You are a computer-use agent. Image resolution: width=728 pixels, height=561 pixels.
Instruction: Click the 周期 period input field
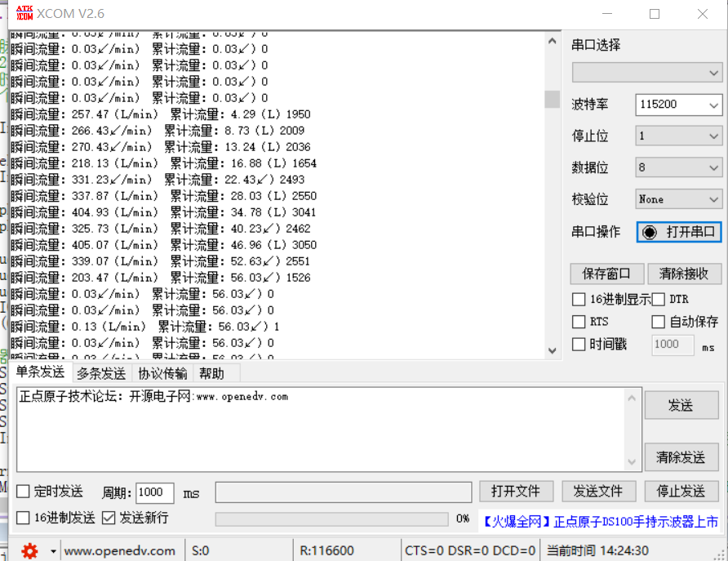[154, 492]
